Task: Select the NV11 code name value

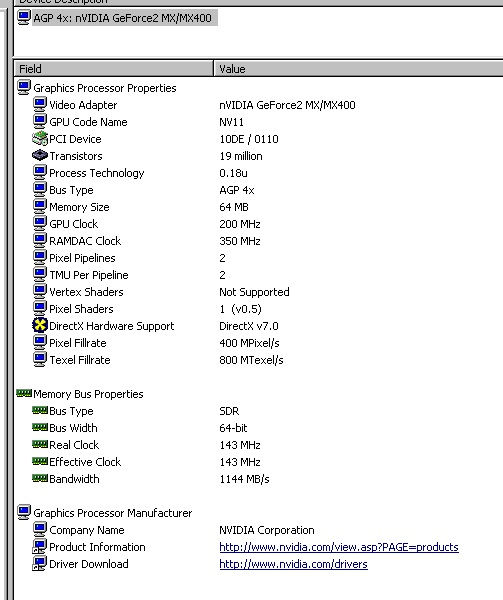Action: tap(231, 122)
